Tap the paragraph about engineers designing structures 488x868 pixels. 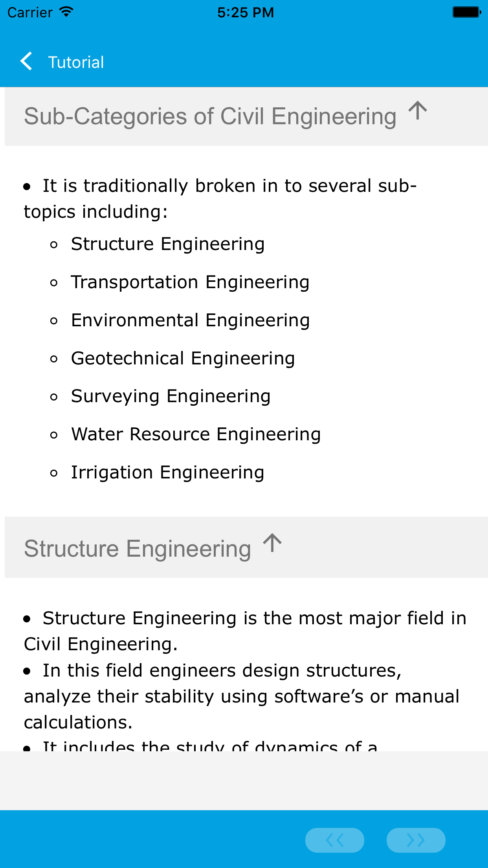[241, 696]
